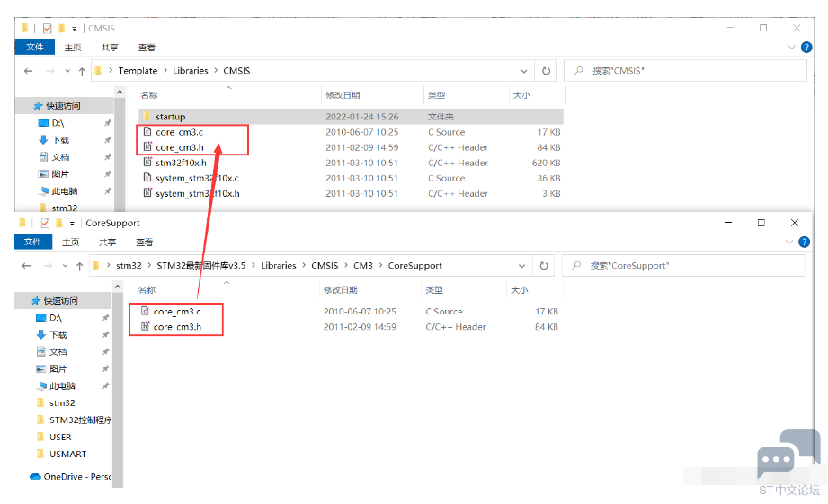This screenshot has width=828, height=504.
Task: Select USMART folder in navigation pane
Action: [x=67, y=455]
